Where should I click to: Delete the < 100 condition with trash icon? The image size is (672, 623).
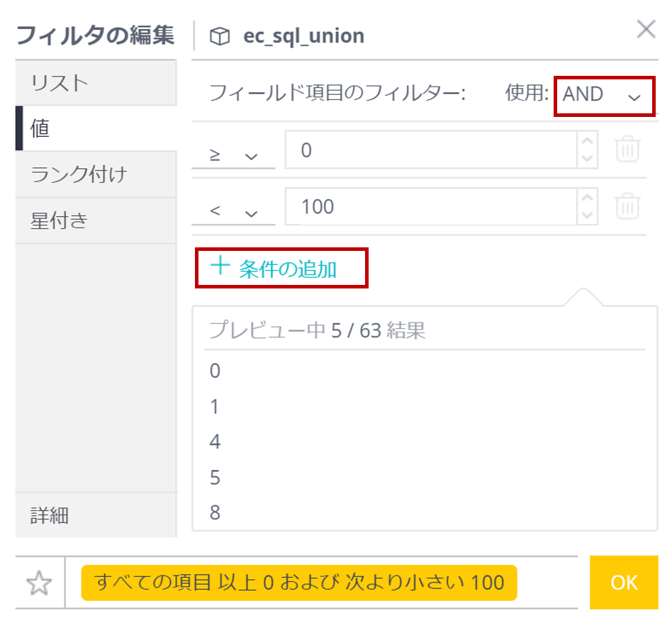(x=627, y=206)
